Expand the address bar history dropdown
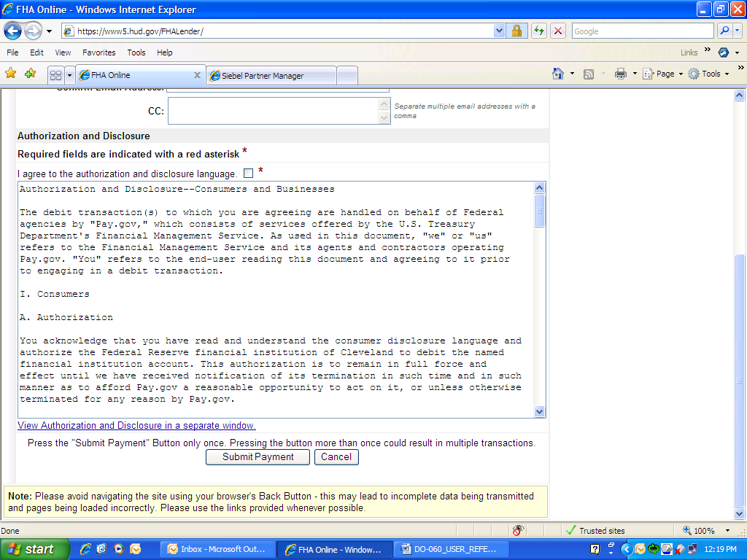 click(x=499, y=31)
